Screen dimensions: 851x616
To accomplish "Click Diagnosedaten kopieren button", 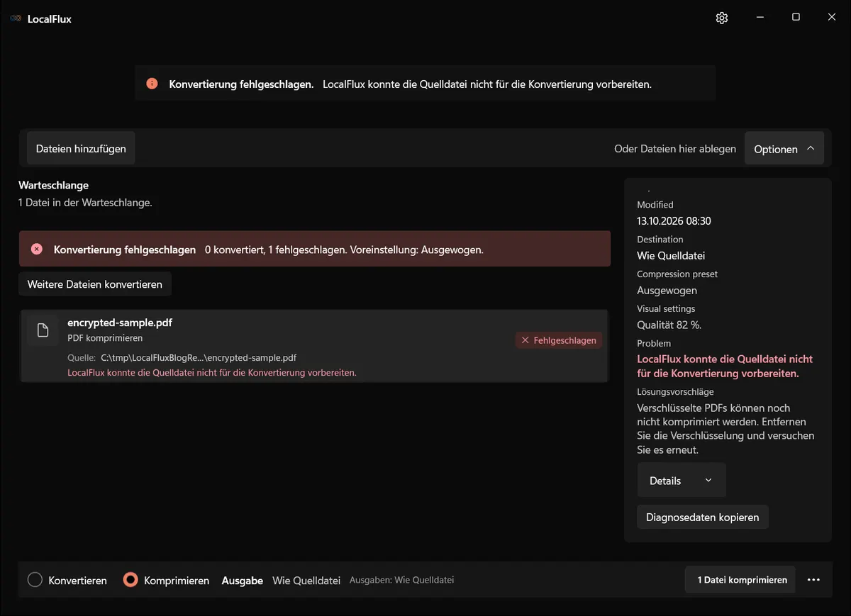I will 703,517.
